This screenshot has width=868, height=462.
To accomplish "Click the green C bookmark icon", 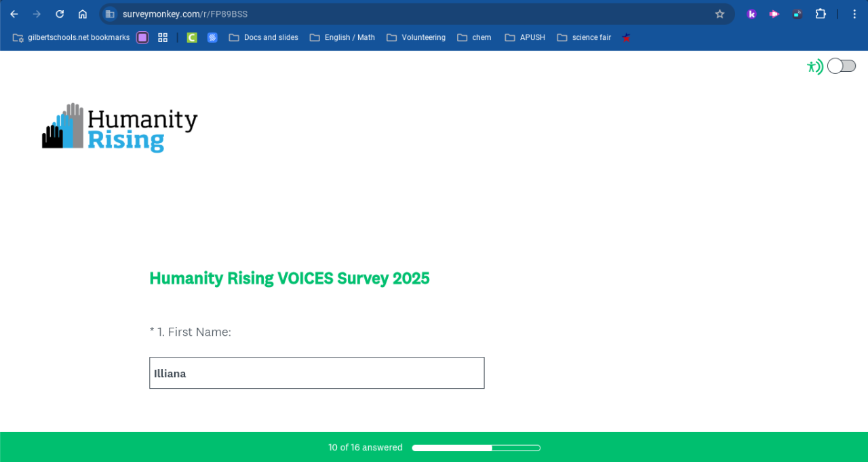I will 192,37.
